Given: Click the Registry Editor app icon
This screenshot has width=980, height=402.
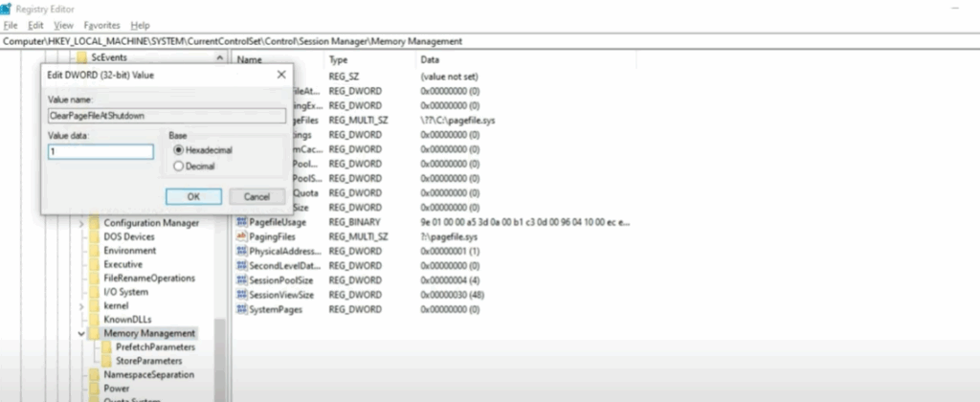Looking at the screenshot, I should [x=6, y=8].
